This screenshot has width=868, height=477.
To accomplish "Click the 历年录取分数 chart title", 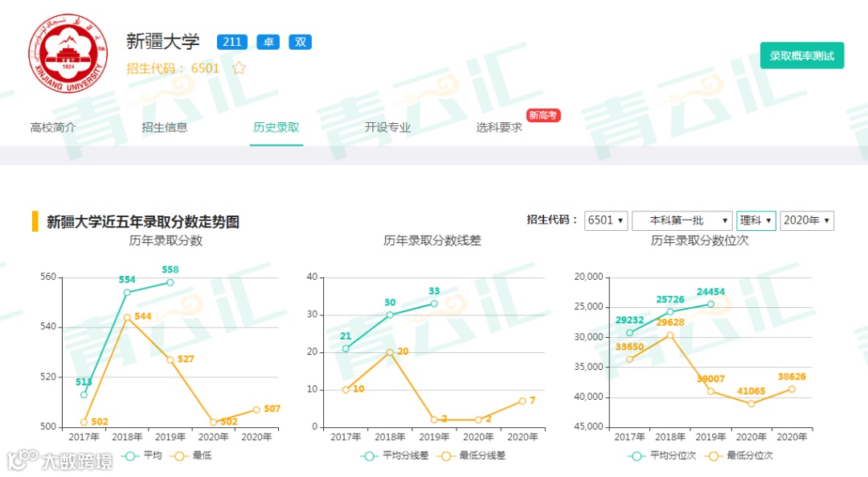I will 166,241.
